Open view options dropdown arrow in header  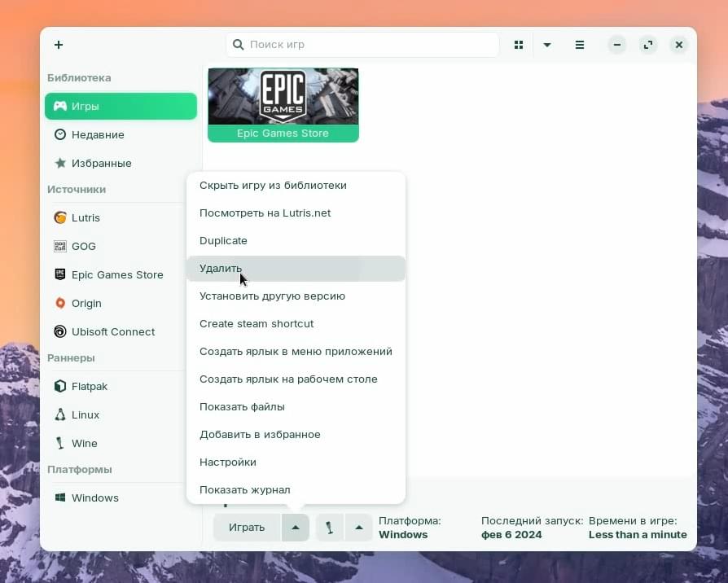(547, 45)
